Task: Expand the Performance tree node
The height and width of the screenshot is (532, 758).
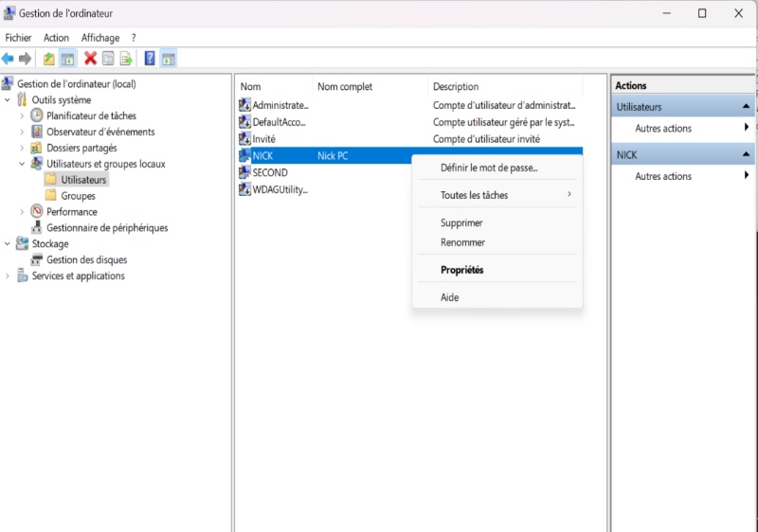Action: point(23,212)
